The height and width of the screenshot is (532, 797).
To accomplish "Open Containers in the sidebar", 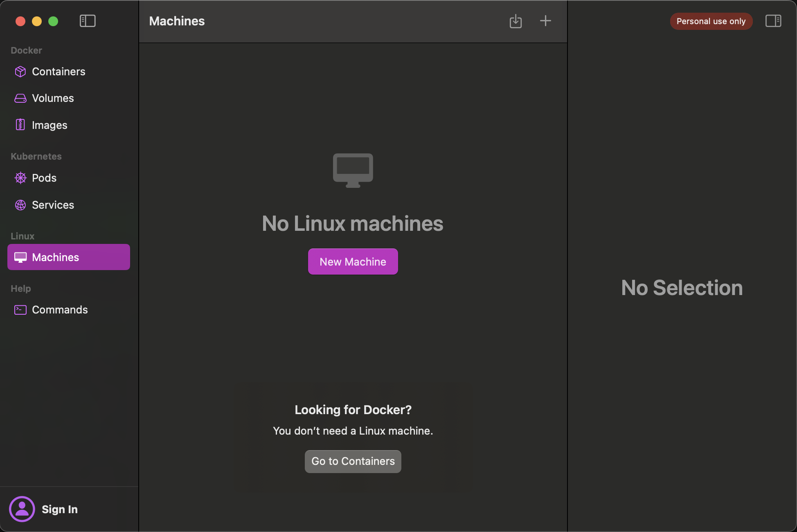I will 69,72.
